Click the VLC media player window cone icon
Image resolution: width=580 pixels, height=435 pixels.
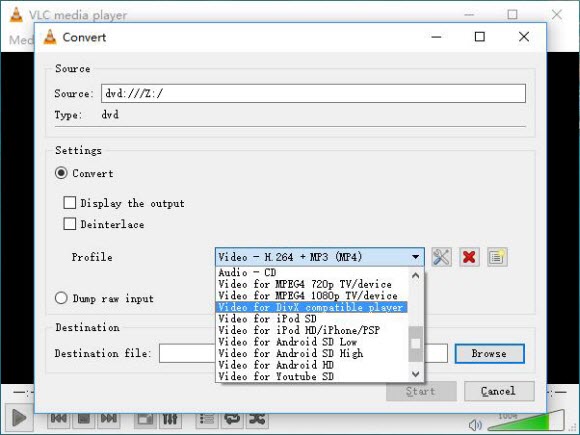[x=16, y=15]
